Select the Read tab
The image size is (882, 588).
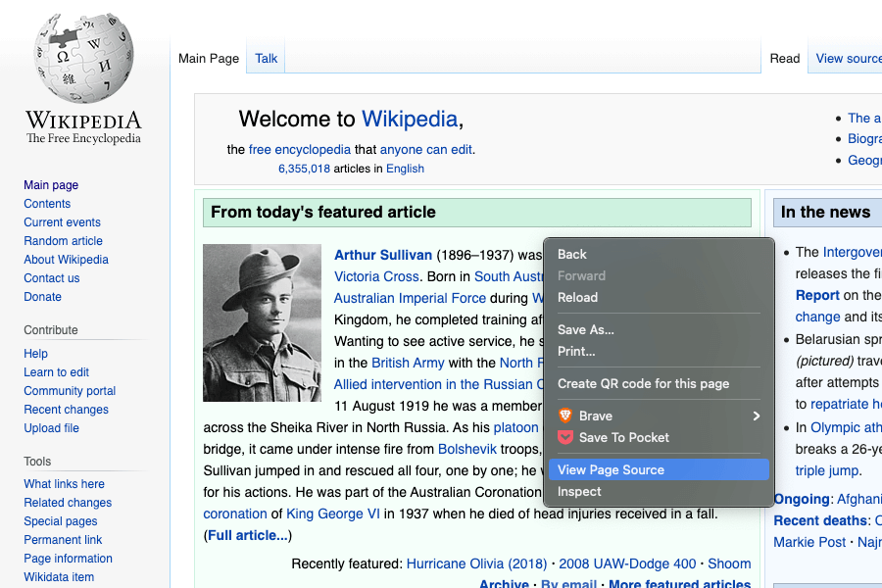[785, 59]
